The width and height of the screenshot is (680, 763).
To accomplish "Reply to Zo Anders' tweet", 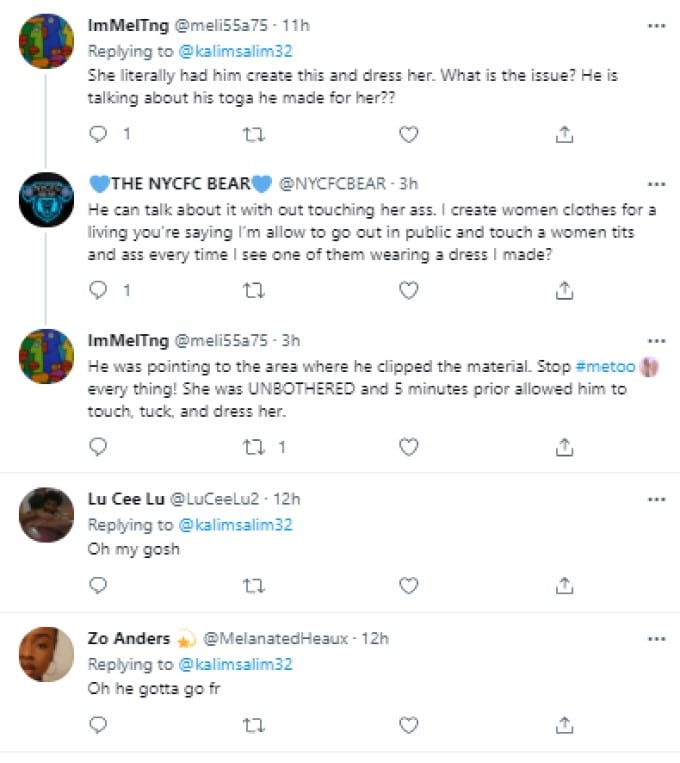I will click(98, 723).
